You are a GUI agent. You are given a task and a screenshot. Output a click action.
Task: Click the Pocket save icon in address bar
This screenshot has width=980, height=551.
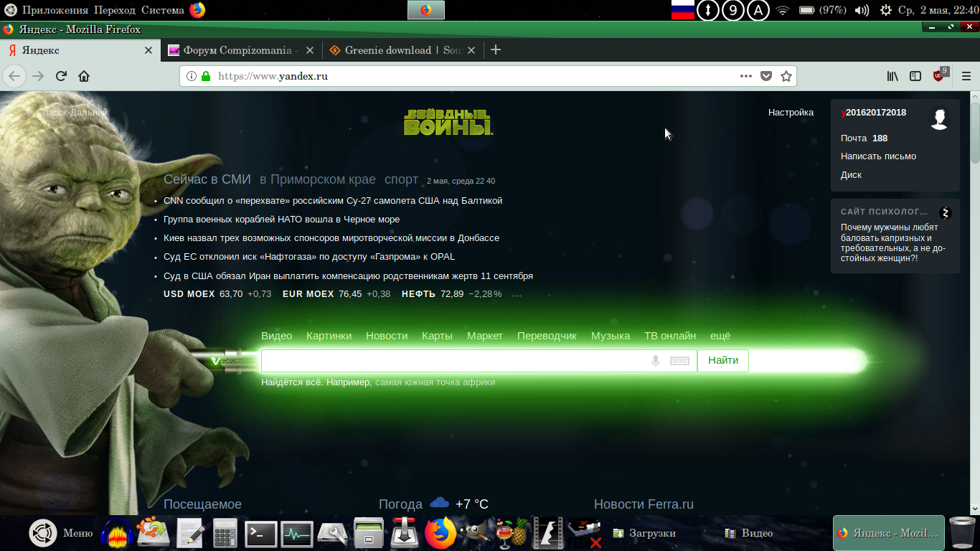pos(766,76)
